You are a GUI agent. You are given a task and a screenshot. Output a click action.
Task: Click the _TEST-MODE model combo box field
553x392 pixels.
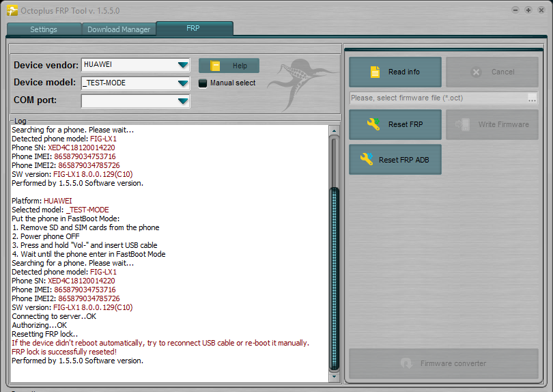(x=135, y=83)
